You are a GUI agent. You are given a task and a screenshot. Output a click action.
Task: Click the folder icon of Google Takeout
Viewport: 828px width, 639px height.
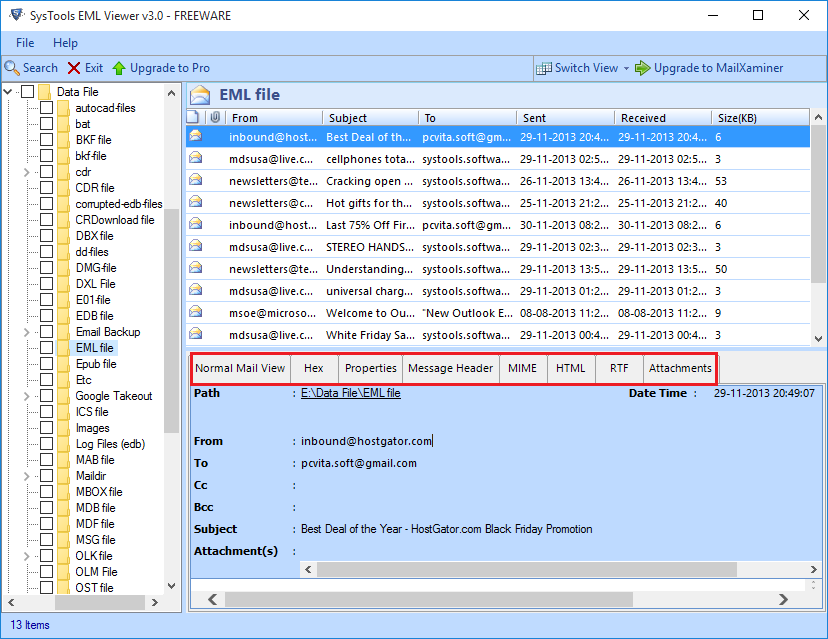pyautogui.click(x=63, y=396)
